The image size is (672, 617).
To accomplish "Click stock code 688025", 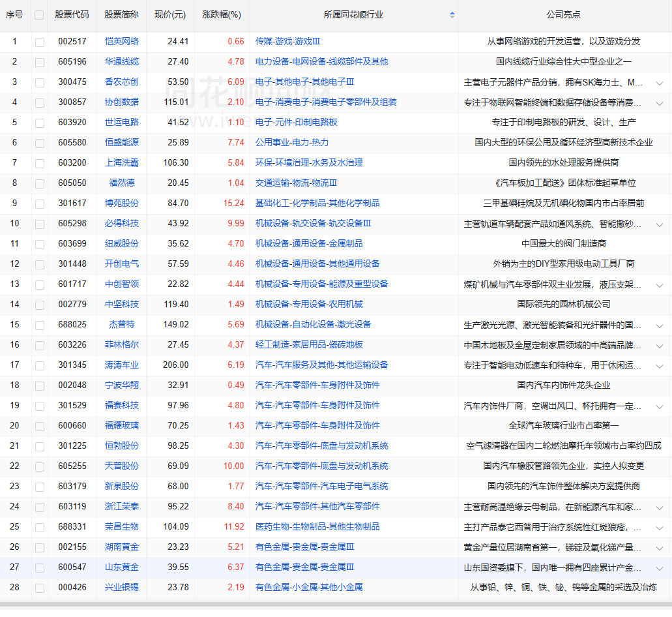I will (72, 325).
